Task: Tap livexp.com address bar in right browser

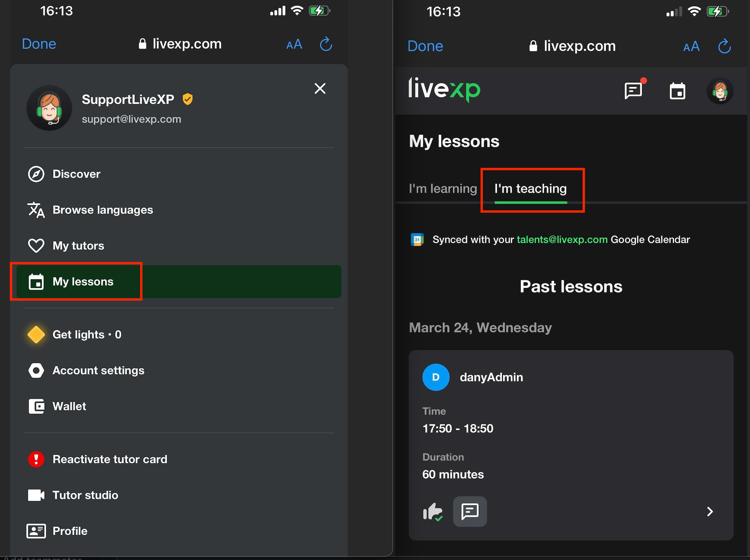Action: tap(572, 46)
